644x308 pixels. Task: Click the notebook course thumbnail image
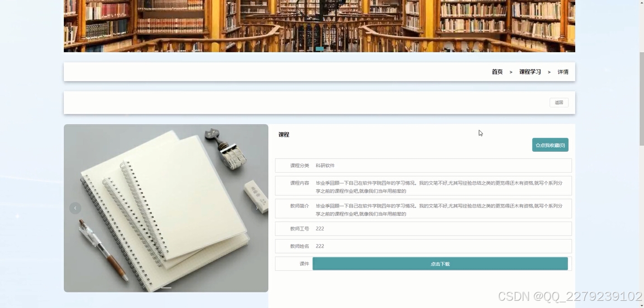[166, 208]
